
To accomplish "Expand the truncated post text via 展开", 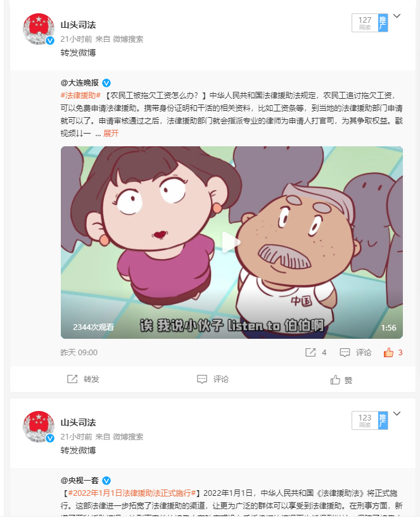I will pos(111,134).
